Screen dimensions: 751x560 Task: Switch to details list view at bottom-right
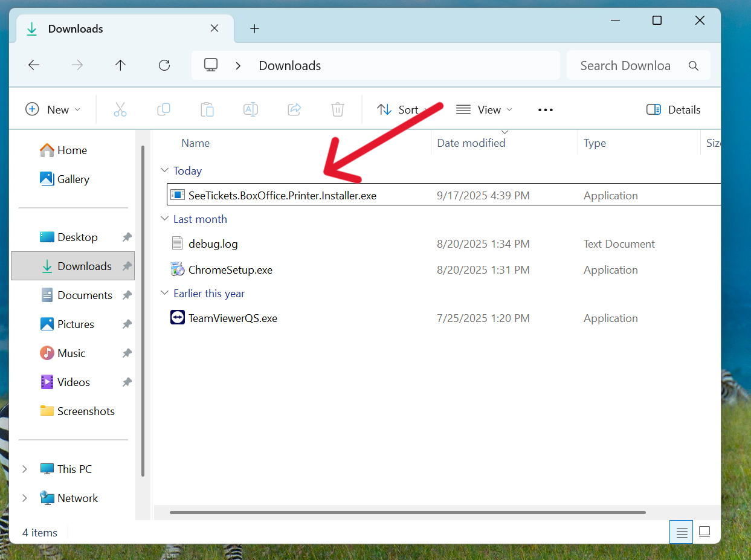pyautogui.click(x=682, y=532)
